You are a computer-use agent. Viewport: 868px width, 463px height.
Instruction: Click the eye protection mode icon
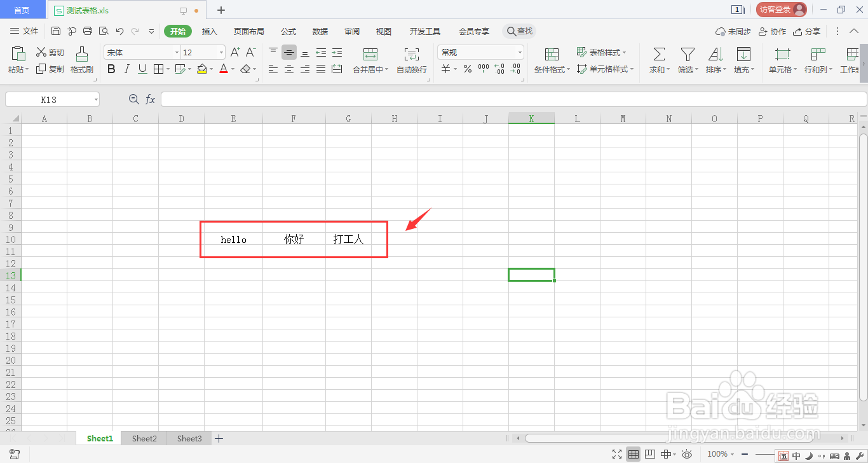coord(687,454)
